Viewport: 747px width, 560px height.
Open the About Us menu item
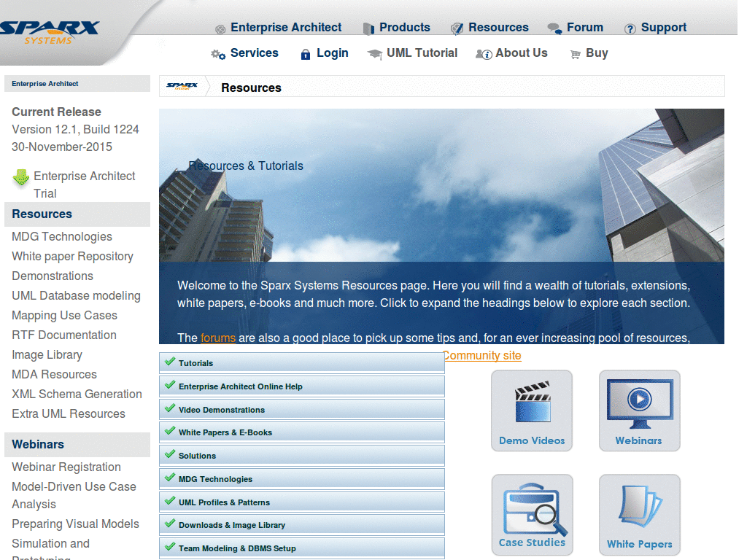pyautogui.click(x=521, y=52)
